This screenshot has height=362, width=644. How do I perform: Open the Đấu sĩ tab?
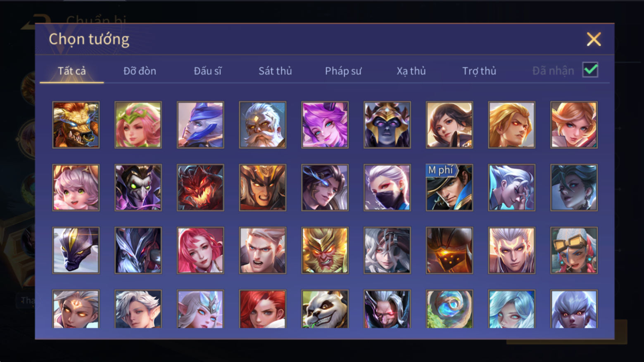click(x=207, y=71)
